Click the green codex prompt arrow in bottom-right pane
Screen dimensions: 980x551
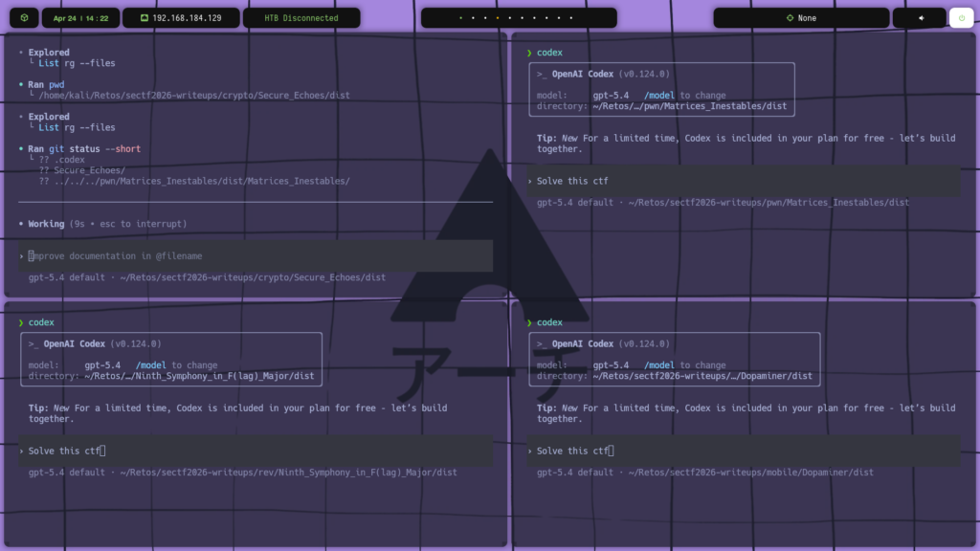coord(529,322)
